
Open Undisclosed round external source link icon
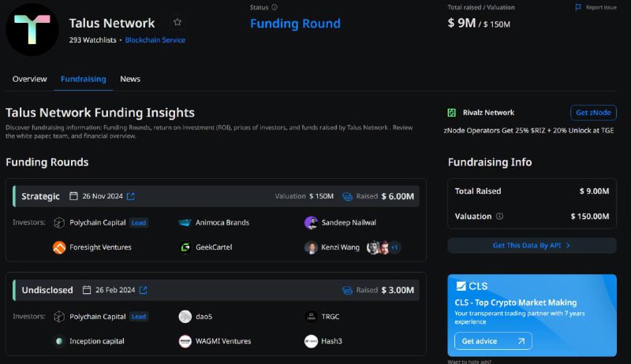144,290
